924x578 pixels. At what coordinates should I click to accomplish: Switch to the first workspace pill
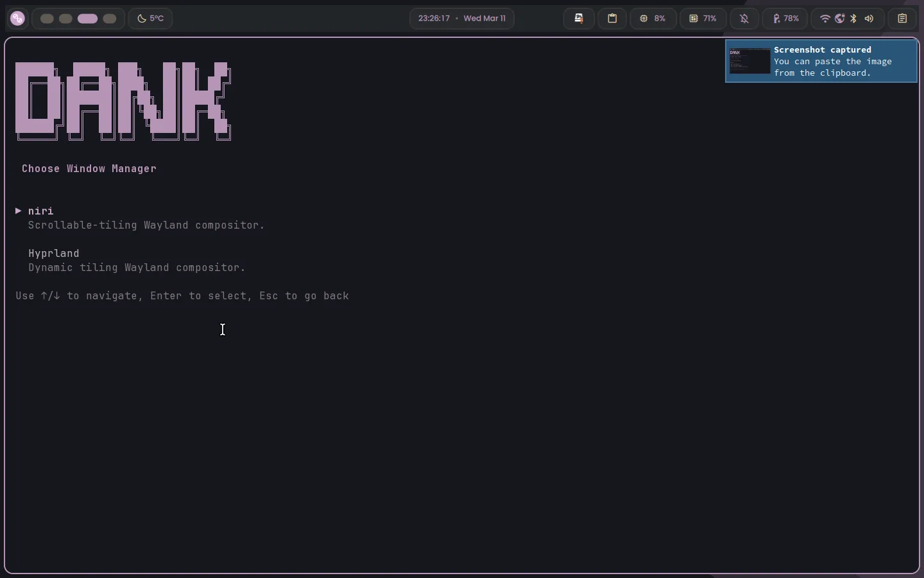(46, 19)
